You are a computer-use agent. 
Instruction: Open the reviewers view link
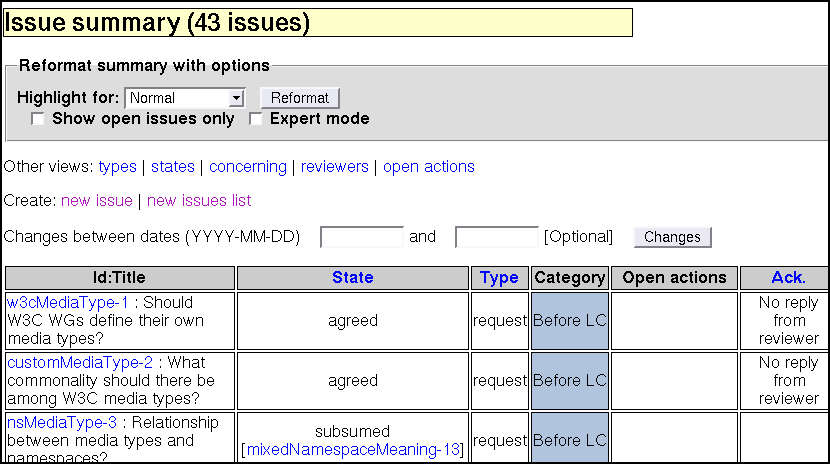334,167
